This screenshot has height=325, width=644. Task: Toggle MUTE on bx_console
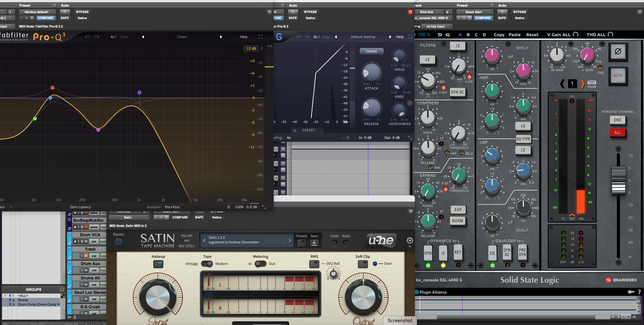coord(618,76)
